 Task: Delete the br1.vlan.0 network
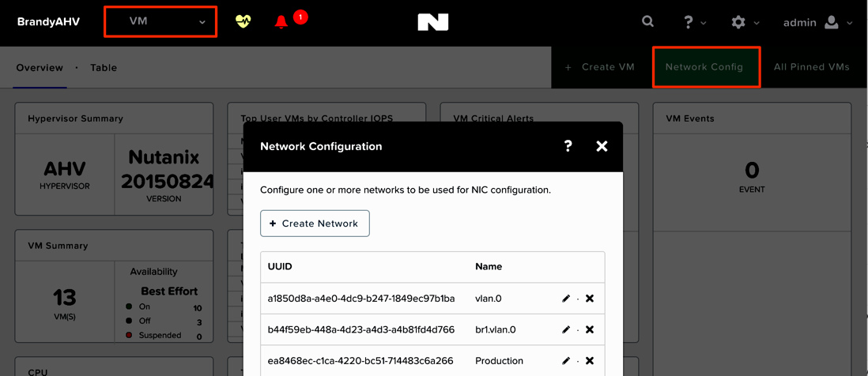point(590,329)
